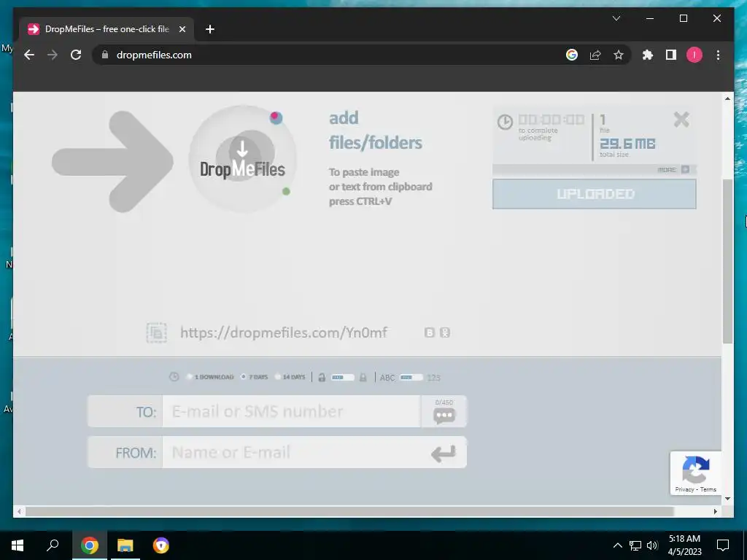This screenshot has width=747, height=560.
Task: Click the reCAPTCHA badge
Action: click(x=695, y=472)
